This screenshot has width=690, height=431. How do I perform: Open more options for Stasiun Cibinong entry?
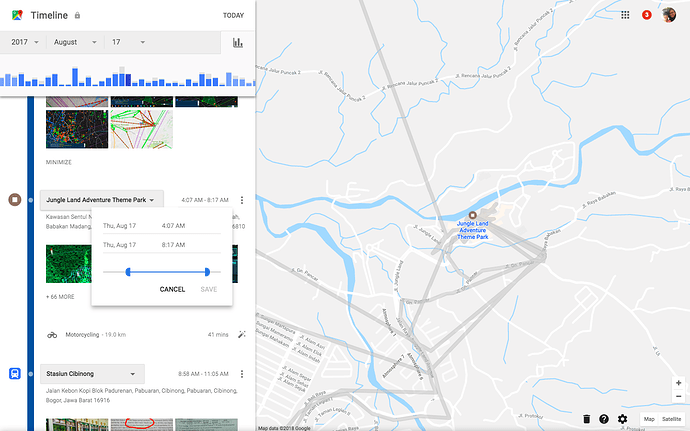[242, 372]
